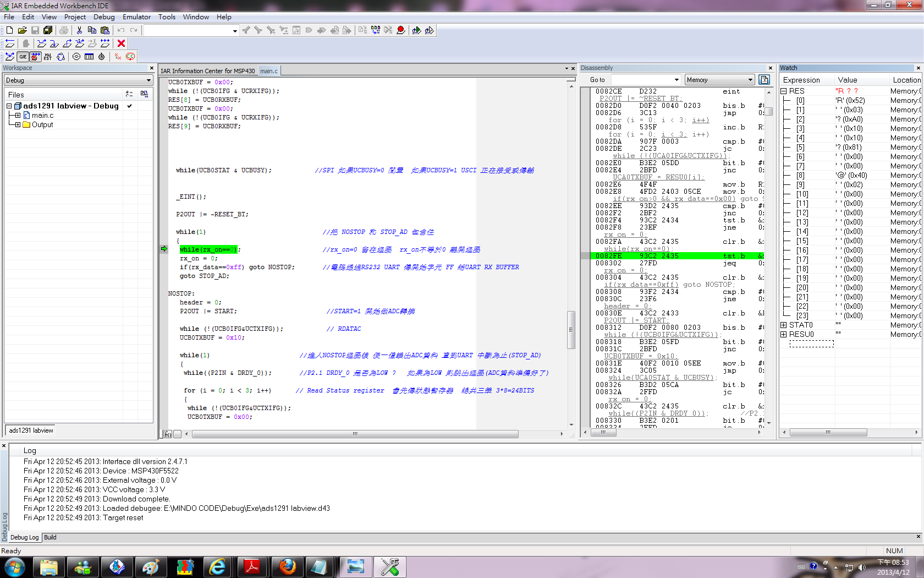Click the Step Out debug icon
924x578 pixels.
click(67, 43)
